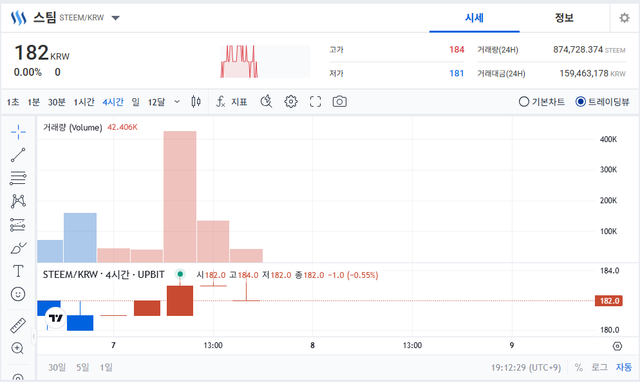Viewport: 640px width, 382px height.
Task: Click the red 182.0 price label
Action: point(609,301)
